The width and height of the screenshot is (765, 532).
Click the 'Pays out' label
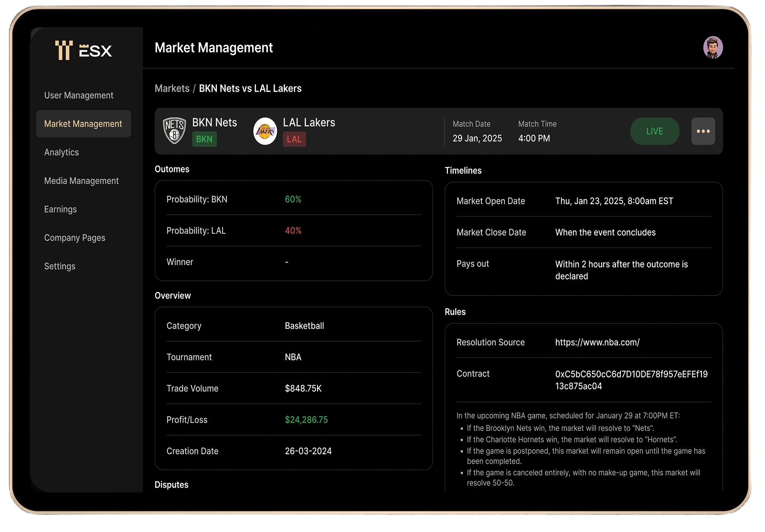click(473, 264)
